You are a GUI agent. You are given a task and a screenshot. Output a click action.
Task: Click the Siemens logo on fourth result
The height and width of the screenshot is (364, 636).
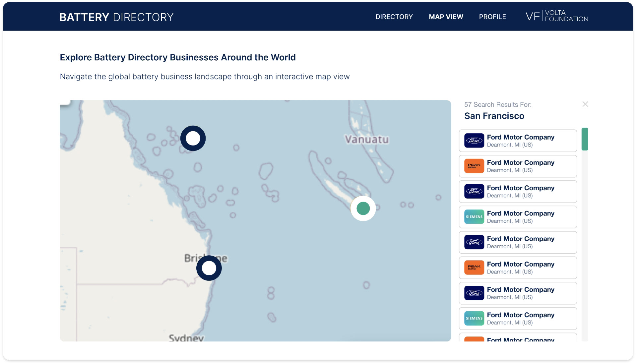(x=474, y=217)
